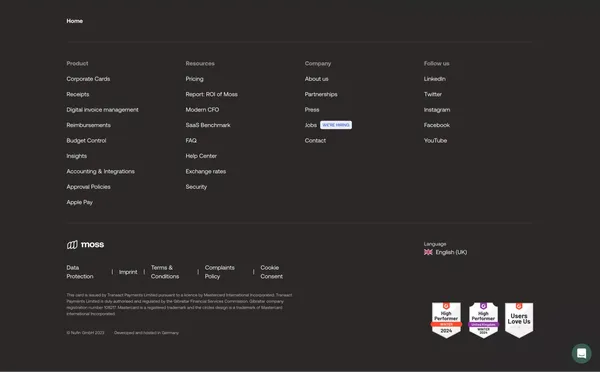Visit the Help Center

point(201,156)
